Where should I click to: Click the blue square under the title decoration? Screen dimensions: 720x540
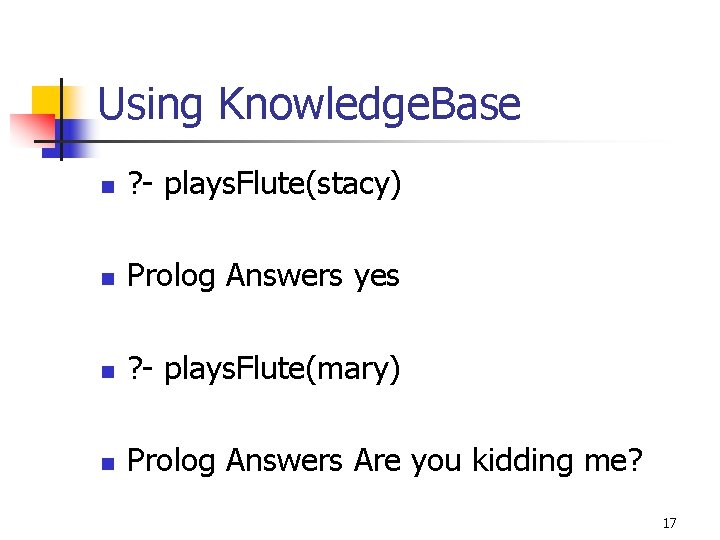click(x=72, y=132)
